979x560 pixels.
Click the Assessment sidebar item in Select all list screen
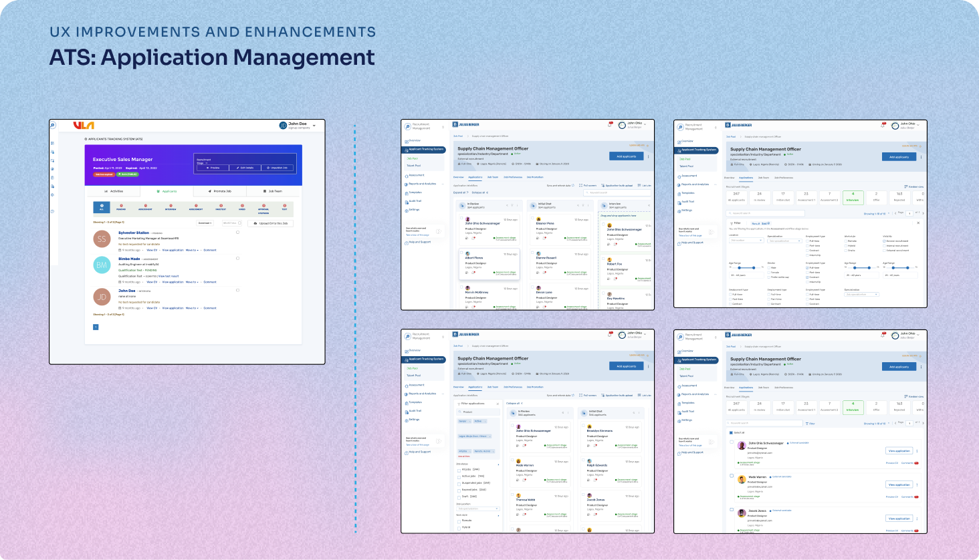coord(687,386)
